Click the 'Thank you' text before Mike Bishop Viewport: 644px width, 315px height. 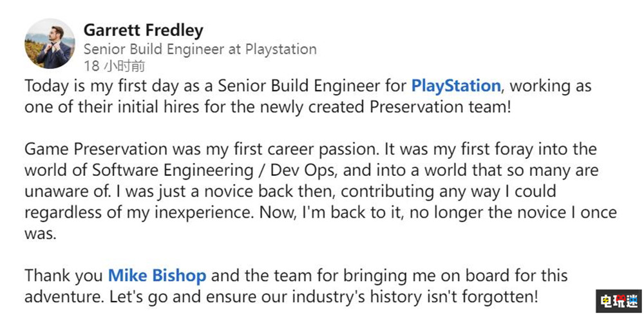(x=63, y=276)
